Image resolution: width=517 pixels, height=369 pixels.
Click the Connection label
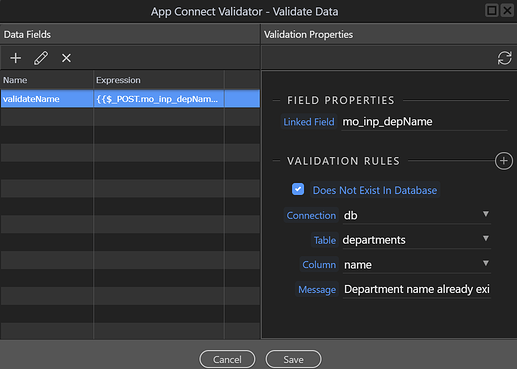tap(311, 216)
